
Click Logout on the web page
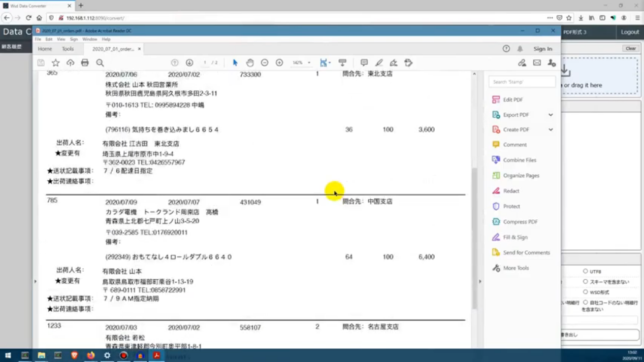coord(630,32)
